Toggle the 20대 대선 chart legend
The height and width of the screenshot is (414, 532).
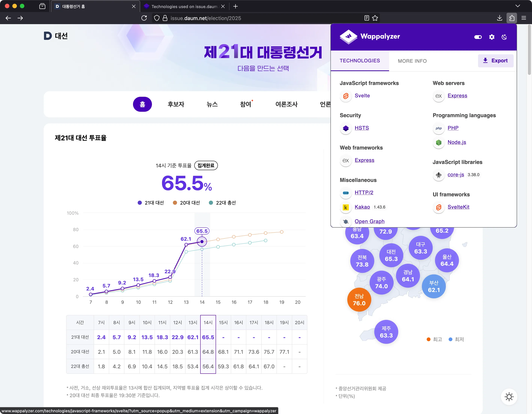[x=186, y=203]
